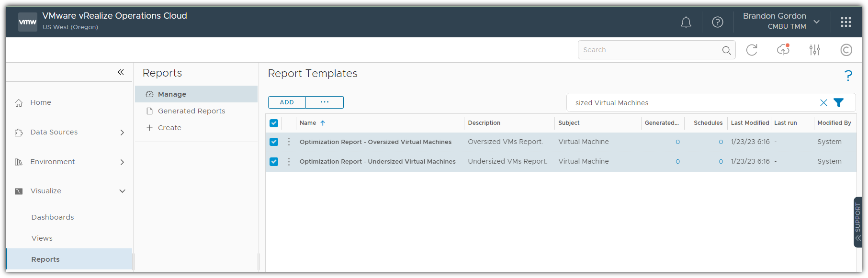Screen dimensions: 868x278
Task: Select Dashboards under Visualize
Action: point(53,217)
